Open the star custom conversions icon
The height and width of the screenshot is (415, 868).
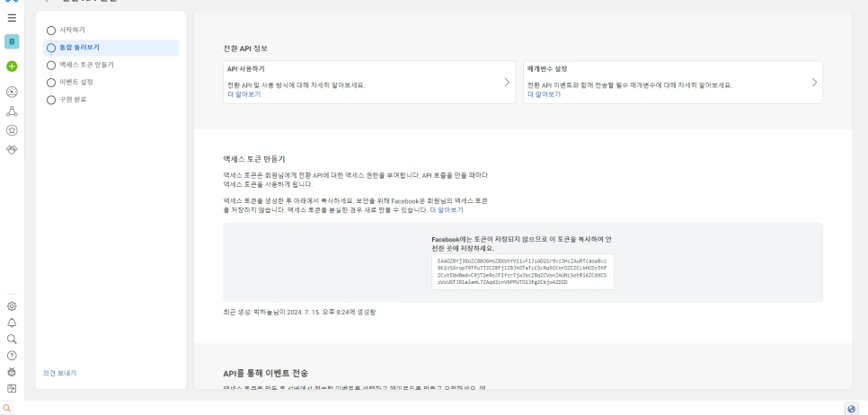pyautogui.click(x=12, y=130)
